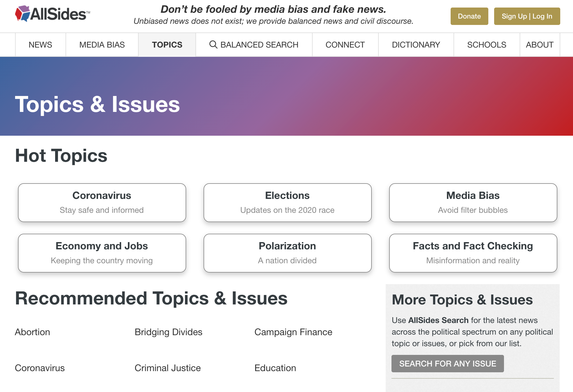The height and width of the screenshot is (392, 573).
Task: Select the Topics tab
Action: click(167, 45)
